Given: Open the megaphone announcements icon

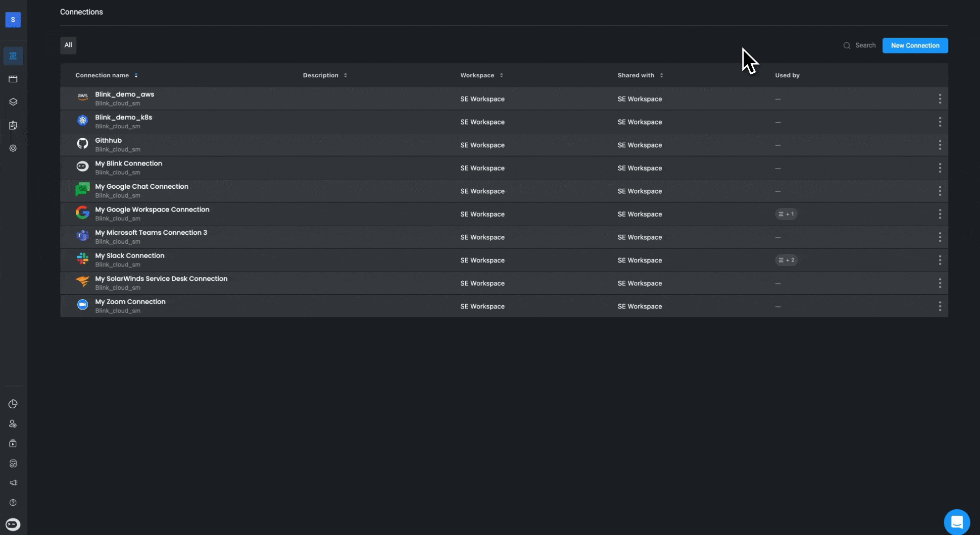Looking at the screenshot, I should pos(13,483).
